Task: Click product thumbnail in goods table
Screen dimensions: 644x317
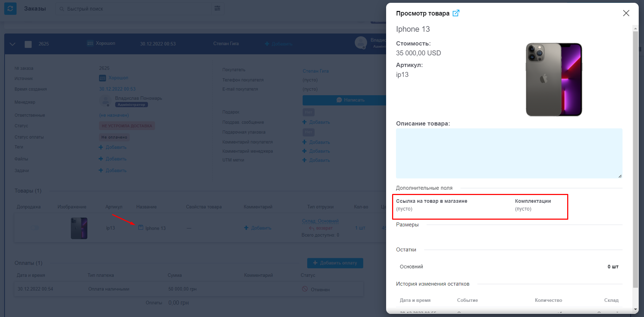Action: 79,228
